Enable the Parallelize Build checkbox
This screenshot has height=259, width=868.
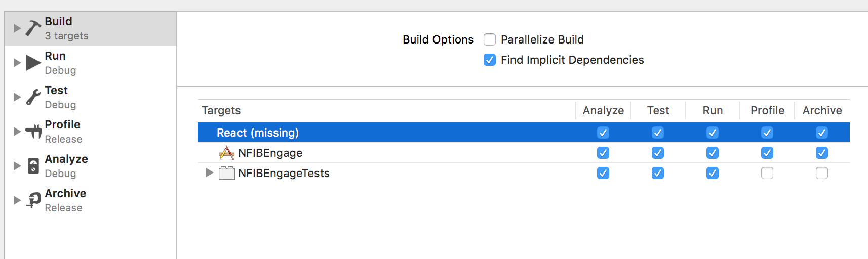click(490, 39)
